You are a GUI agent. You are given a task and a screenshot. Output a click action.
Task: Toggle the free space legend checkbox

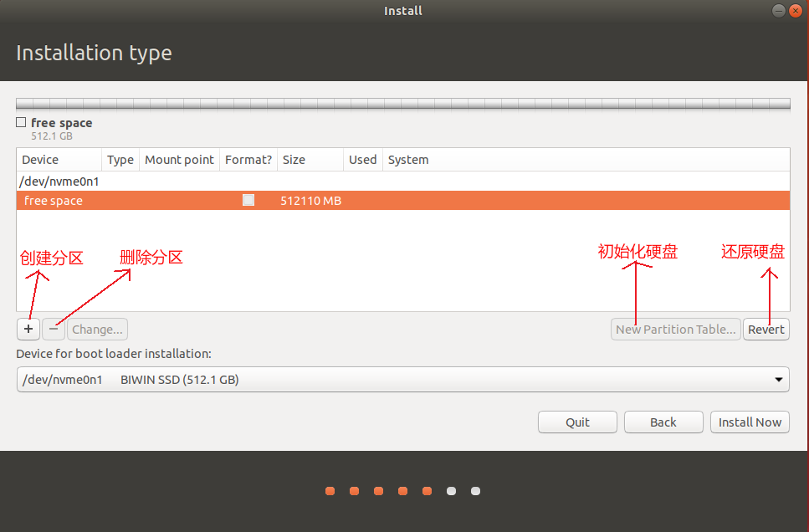[21, 122]
